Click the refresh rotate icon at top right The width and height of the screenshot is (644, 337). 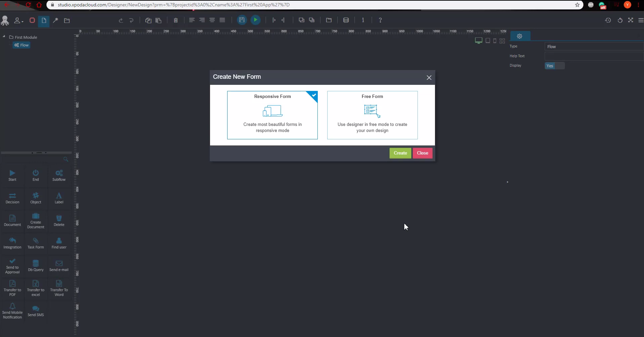point(620,20)
